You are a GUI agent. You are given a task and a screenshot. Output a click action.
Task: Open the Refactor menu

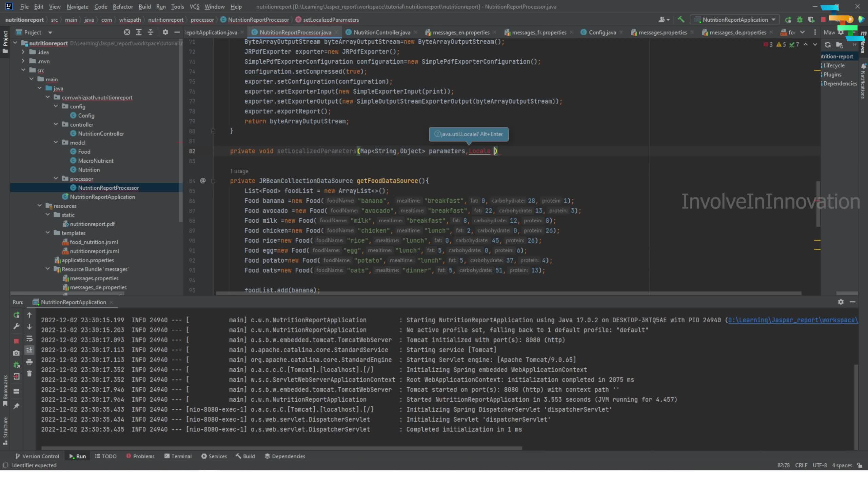(x=123, y=6)
